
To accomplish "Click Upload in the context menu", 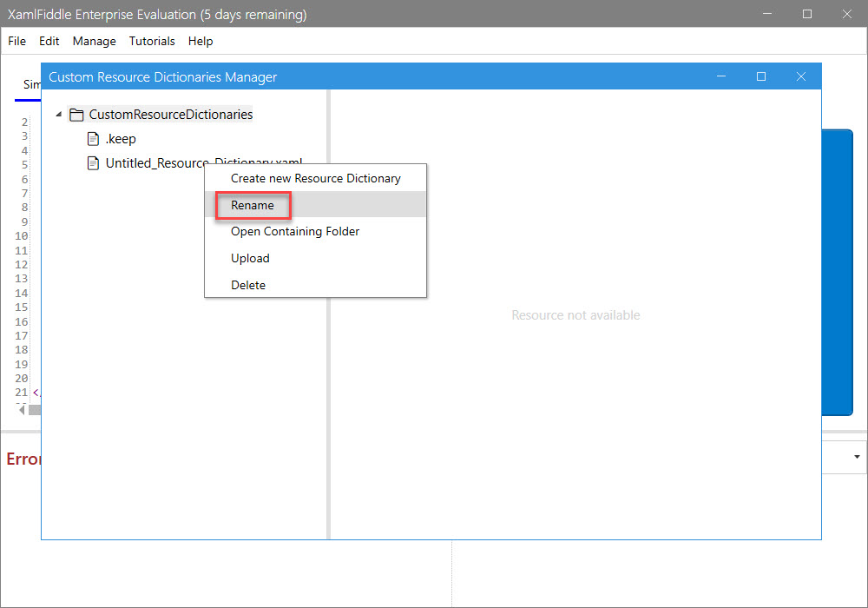I will 316,258.
